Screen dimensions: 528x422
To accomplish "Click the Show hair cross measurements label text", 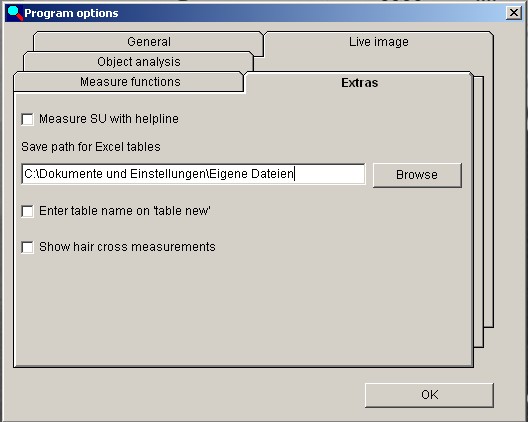I will (x=127, y=247).
